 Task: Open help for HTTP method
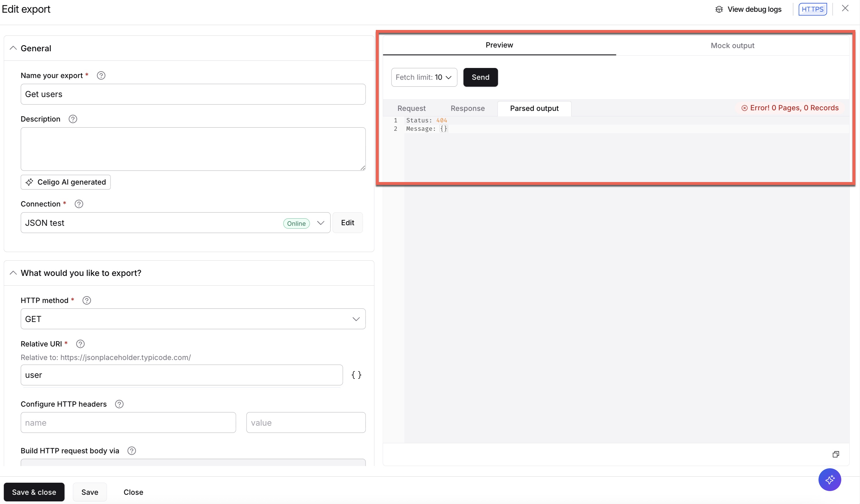coord(87,300)
